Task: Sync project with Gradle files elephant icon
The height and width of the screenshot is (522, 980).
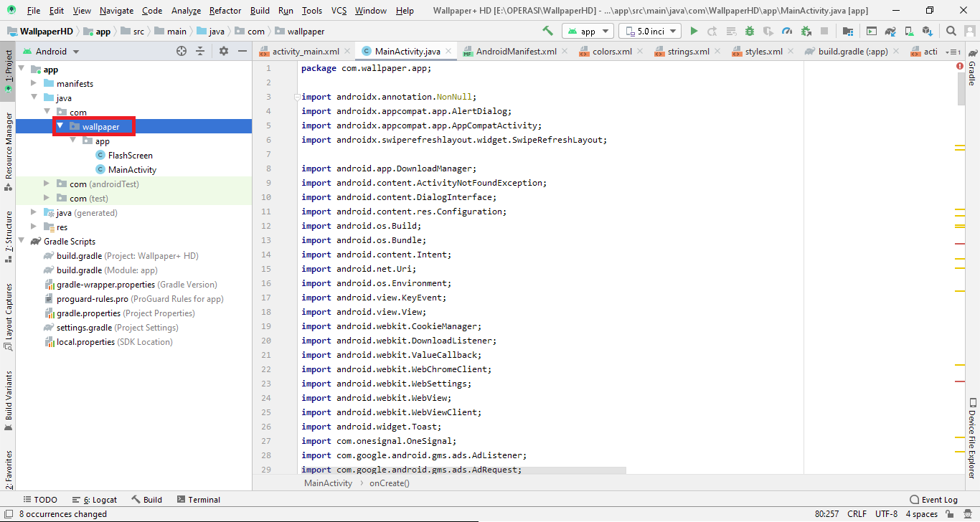Action: [x=890, y=31]
